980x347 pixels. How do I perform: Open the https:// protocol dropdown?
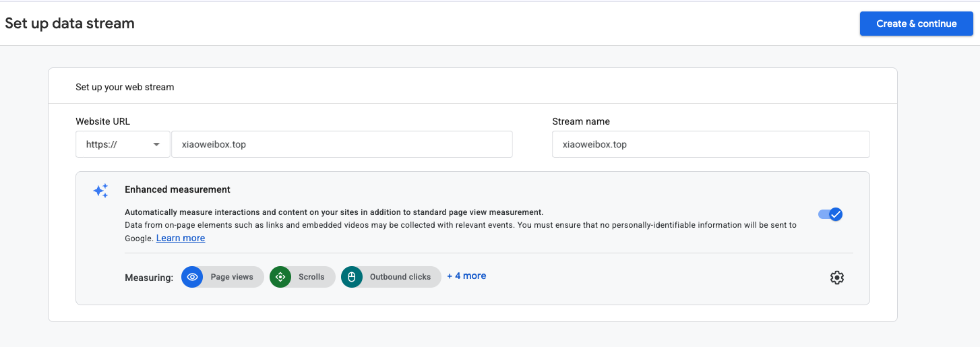[x=123, y=144]
